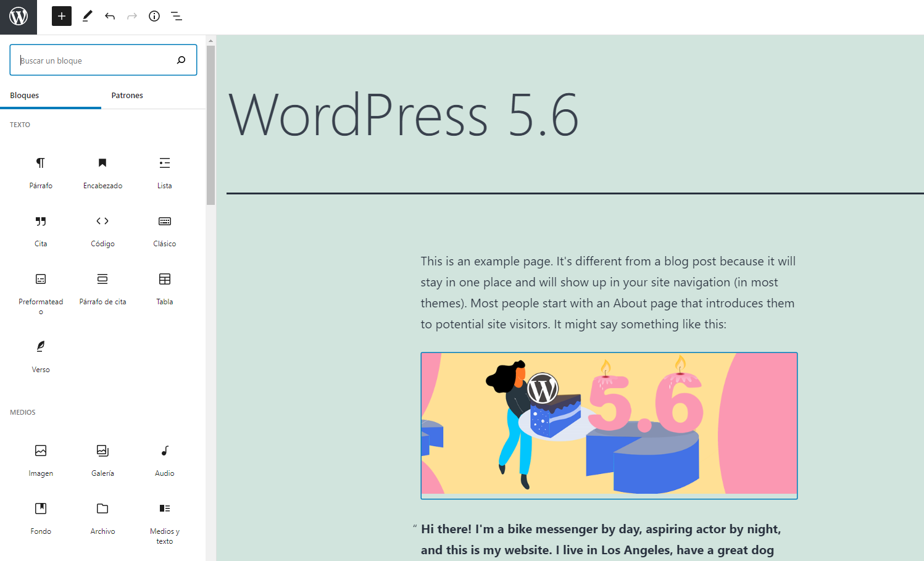The width and height of the screenshot is (924, 561).
Task: Click the WordPress logo button
Action: [x=19, y=17]
